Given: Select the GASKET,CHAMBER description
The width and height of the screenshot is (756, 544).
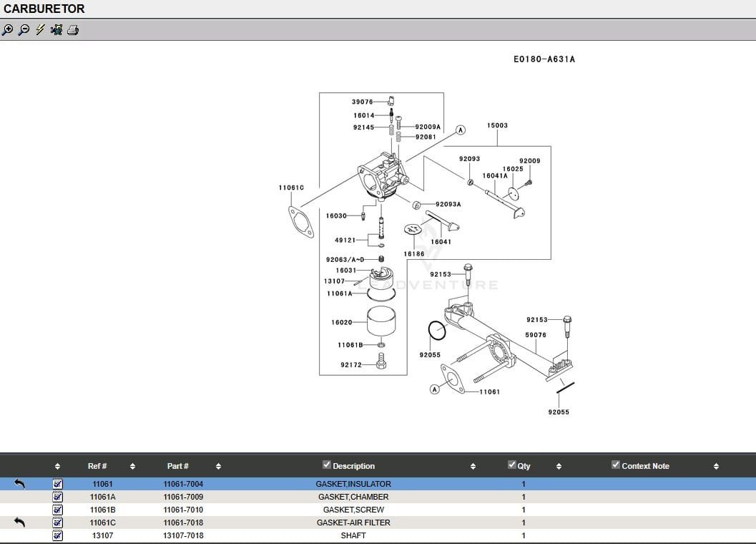Looking at the screenshot, I should tap(353, 497).
